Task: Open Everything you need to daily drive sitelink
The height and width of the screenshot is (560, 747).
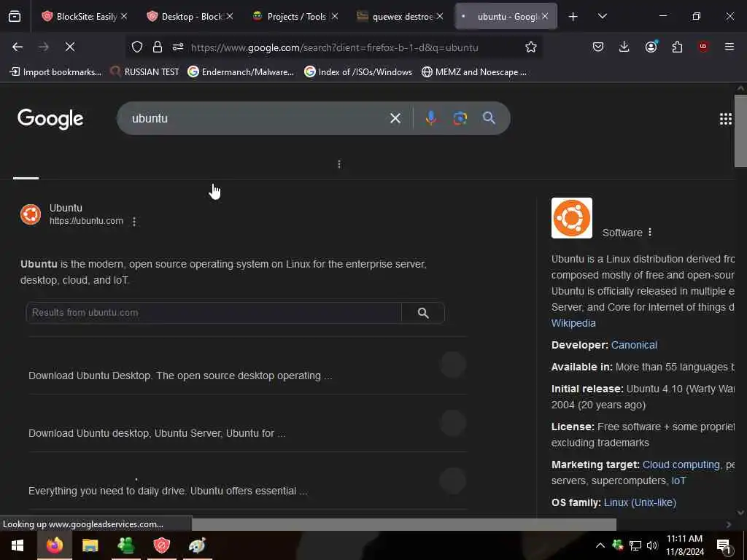Action: (168, 491)
